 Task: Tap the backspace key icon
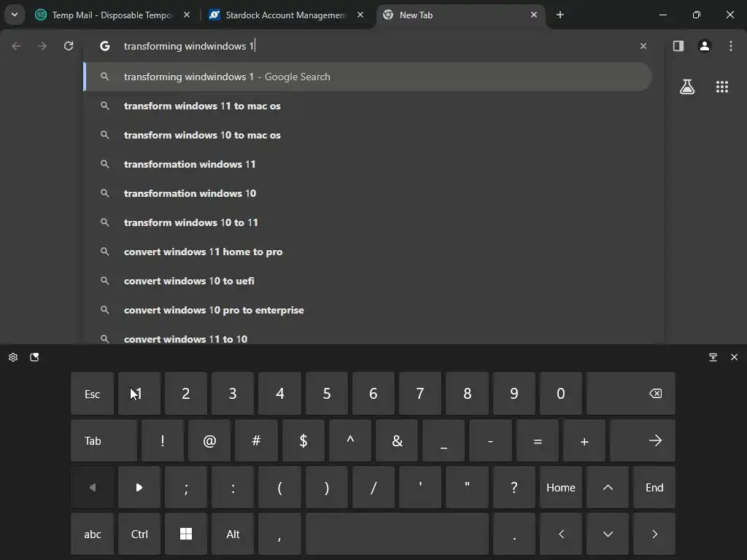[631, 394]
